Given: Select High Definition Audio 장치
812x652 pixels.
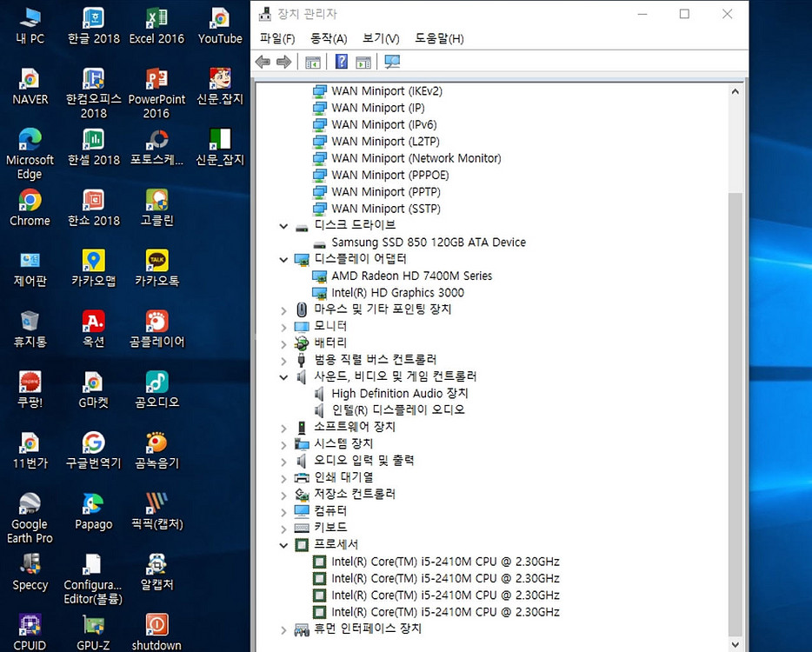Looking at the screenshot, I should click(x=400, y=394).
